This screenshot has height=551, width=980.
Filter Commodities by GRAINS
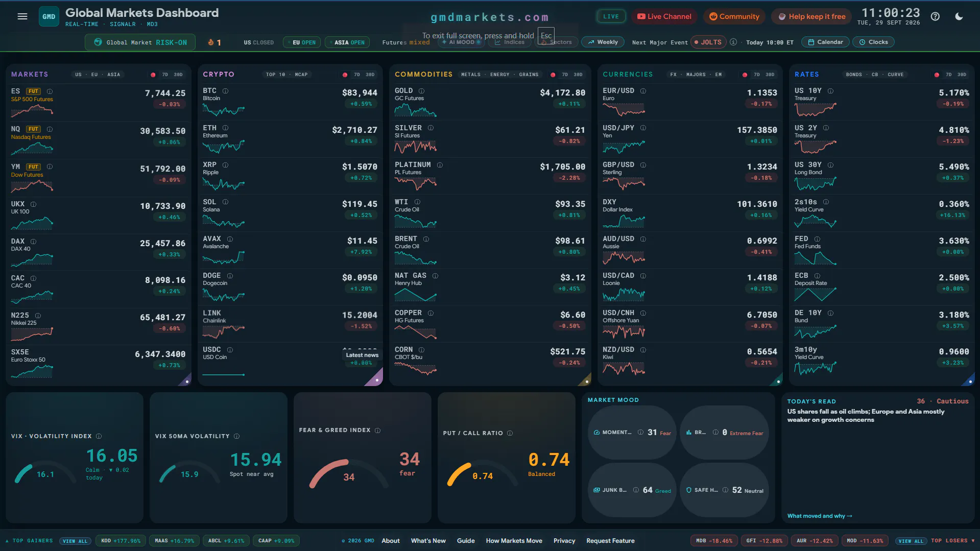[529, 75]
